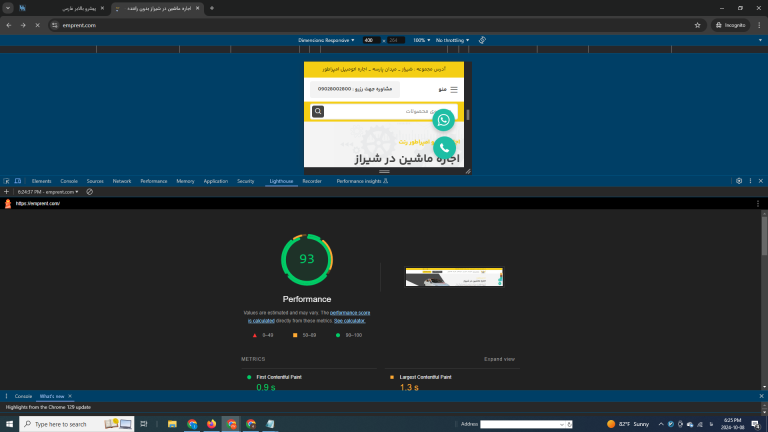Open the Sources tab
This screenshot has height=432, width=768.
point(95,181)
